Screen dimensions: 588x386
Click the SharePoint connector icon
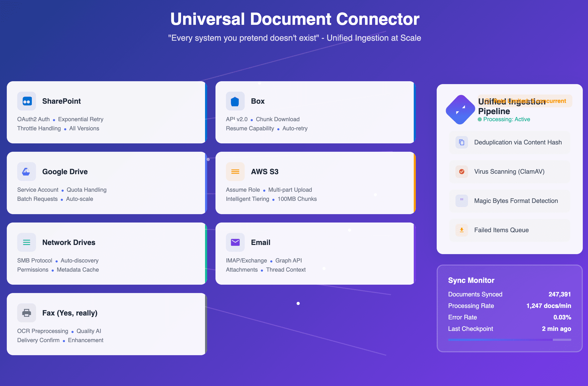coord(27,101)
